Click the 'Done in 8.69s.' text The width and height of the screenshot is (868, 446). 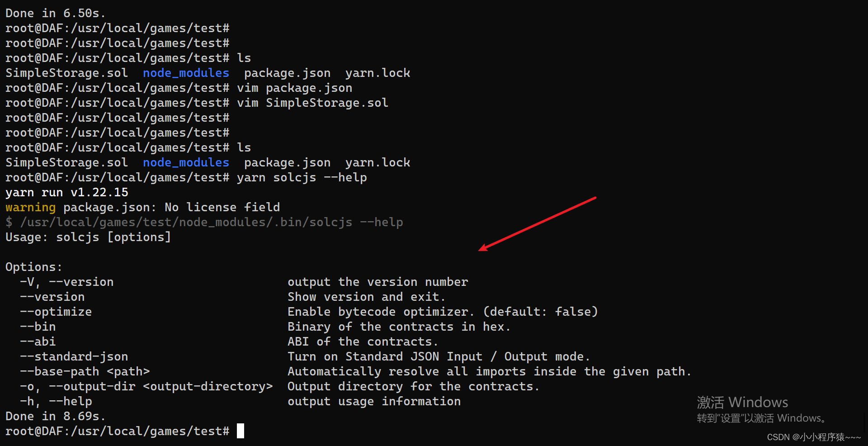click(56, 416)
